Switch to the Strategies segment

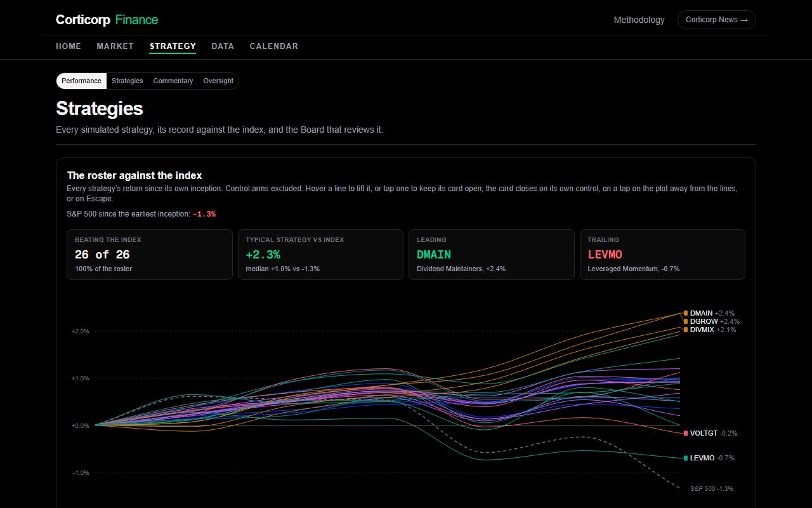coord(128,81)
